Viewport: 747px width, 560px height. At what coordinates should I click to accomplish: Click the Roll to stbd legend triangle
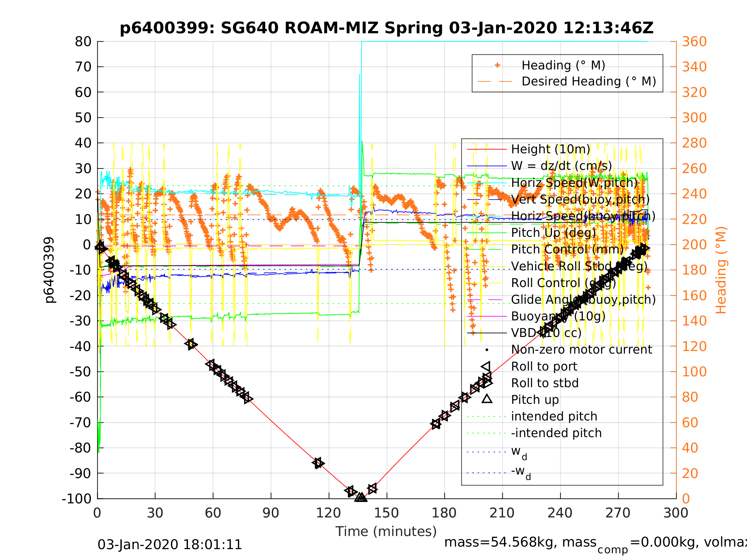[487, 383]
